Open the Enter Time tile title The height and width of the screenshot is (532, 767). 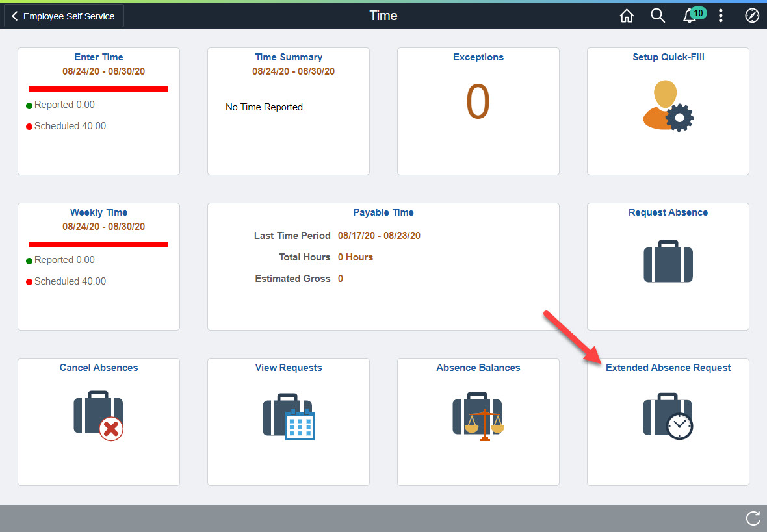(99, 57)
